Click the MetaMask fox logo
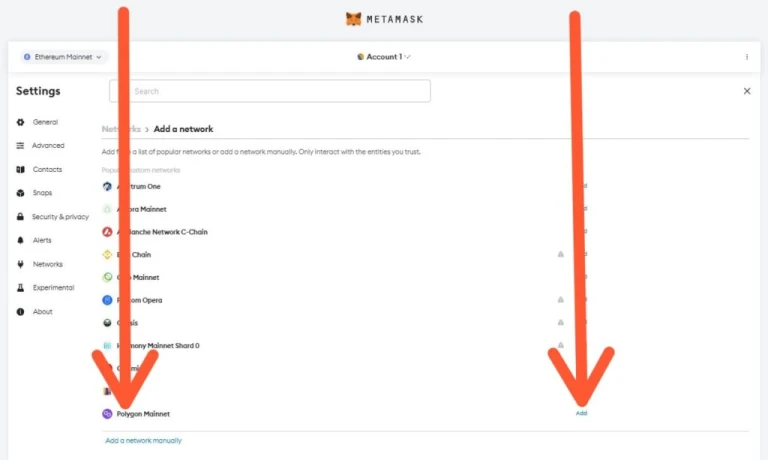Viewport: 768px width, 460px height. 353,19
